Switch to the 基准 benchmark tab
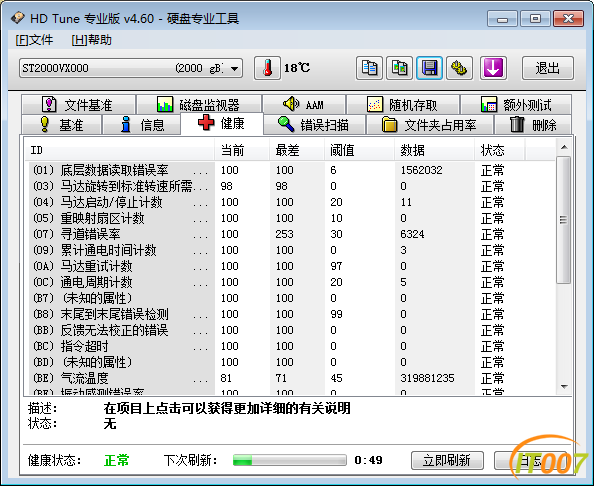Viewport: 594px width, 486px height. coord(62,125)
